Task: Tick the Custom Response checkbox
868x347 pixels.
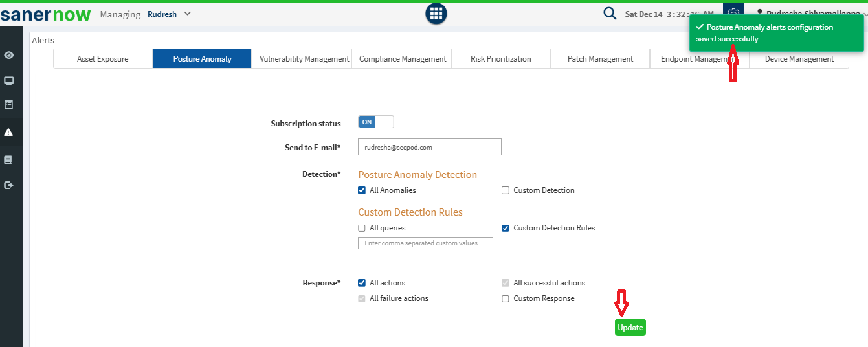Action: (506, 298)
